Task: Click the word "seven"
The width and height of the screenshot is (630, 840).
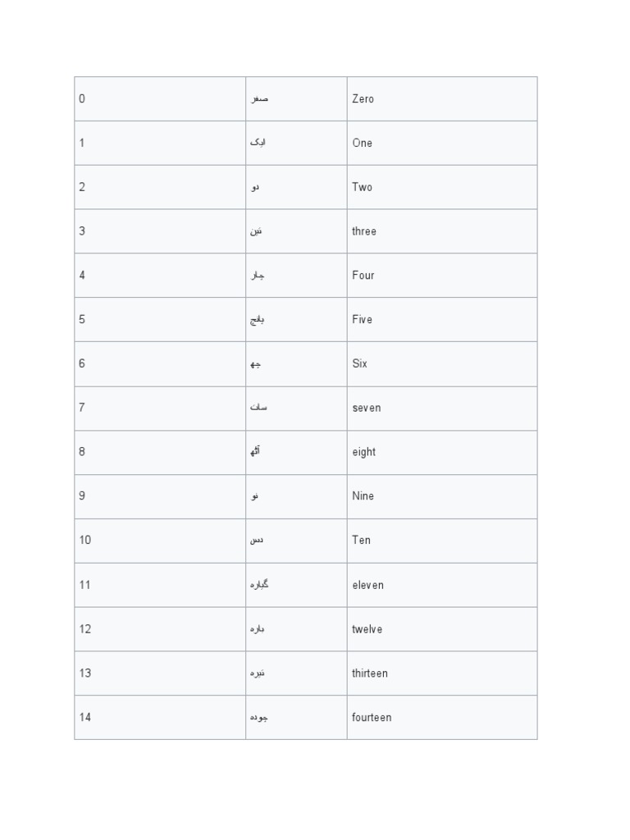Action: [x=367, y=408]
